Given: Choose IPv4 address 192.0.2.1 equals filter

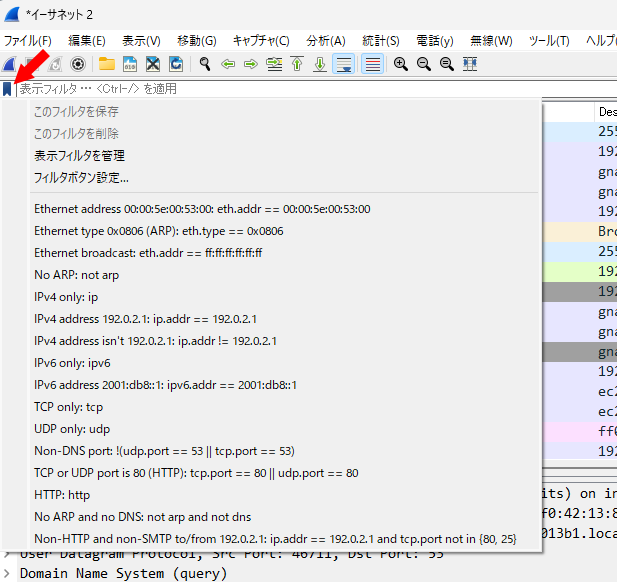Looking at the screenshot, I should [x=284, y=319].
